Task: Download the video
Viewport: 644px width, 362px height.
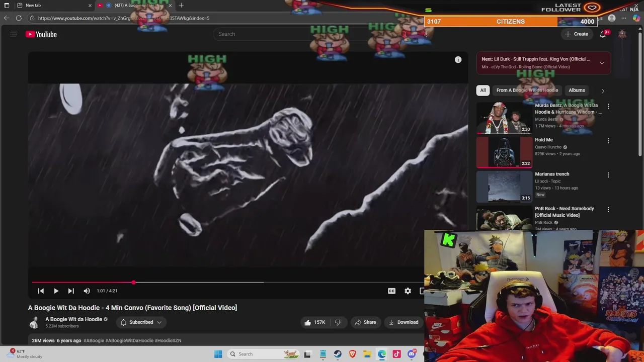Action: [x=404, y=322]
